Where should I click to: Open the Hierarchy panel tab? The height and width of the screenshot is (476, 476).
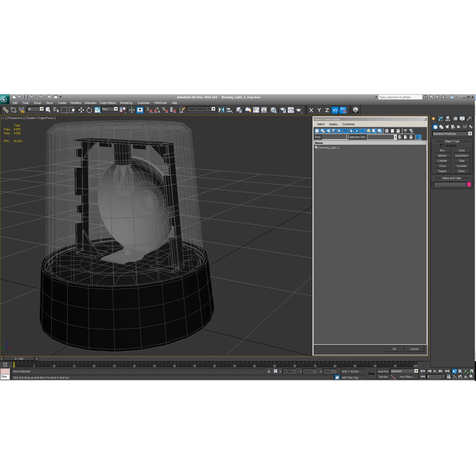(x=448, y=119)
